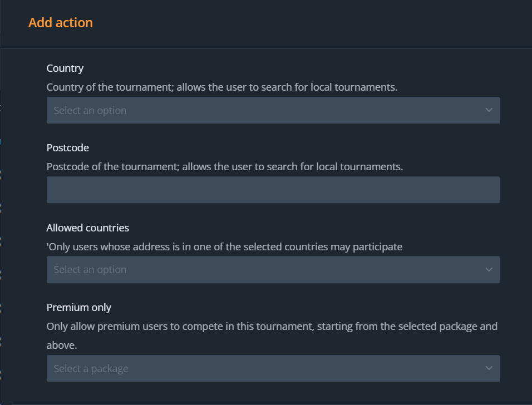Screen dimensions: 532x405
Task: Expand the Allowed countries dropdown
Action: 273,270
